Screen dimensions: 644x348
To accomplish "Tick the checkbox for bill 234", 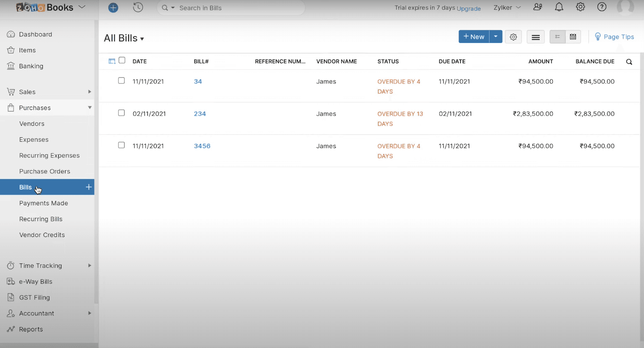I will (x=121, y=113).
